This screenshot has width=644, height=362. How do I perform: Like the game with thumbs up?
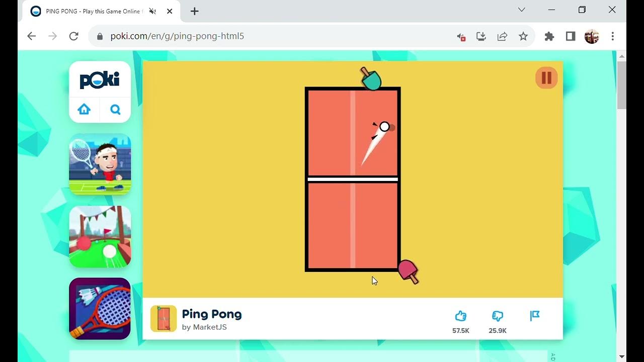coord(461,316)
